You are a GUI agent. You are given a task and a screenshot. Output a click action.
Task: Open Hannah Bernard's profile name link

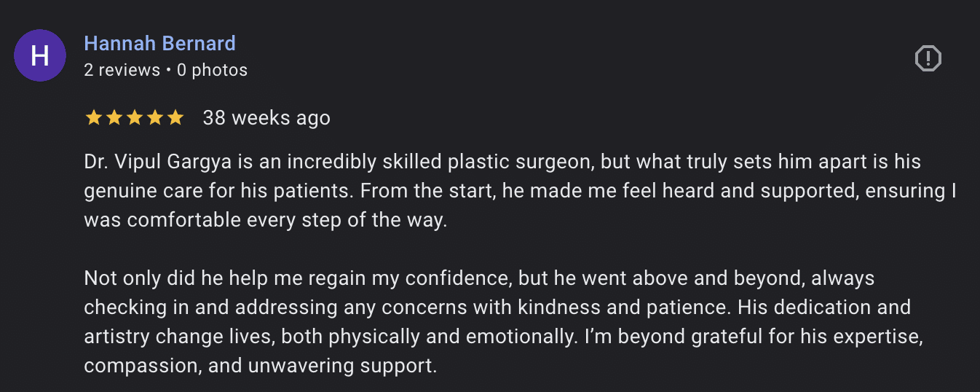point(159,43)
